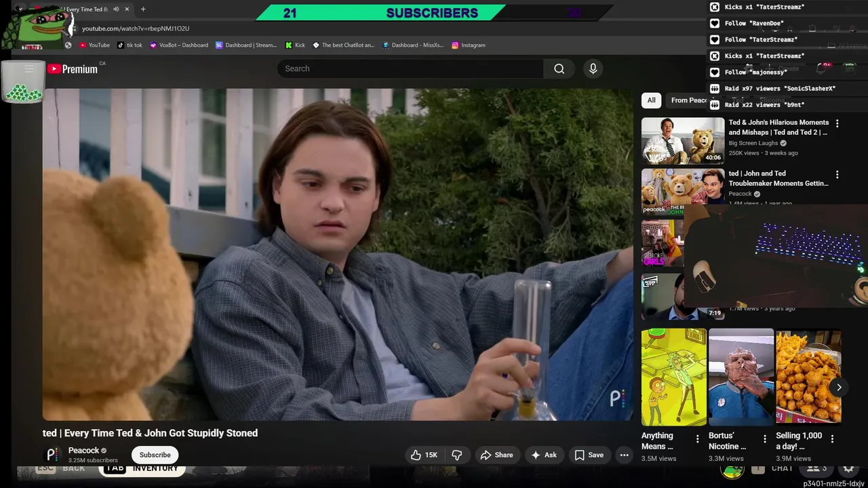Open menu for Ted & John's Hilarious Moments

coord(837,123)
